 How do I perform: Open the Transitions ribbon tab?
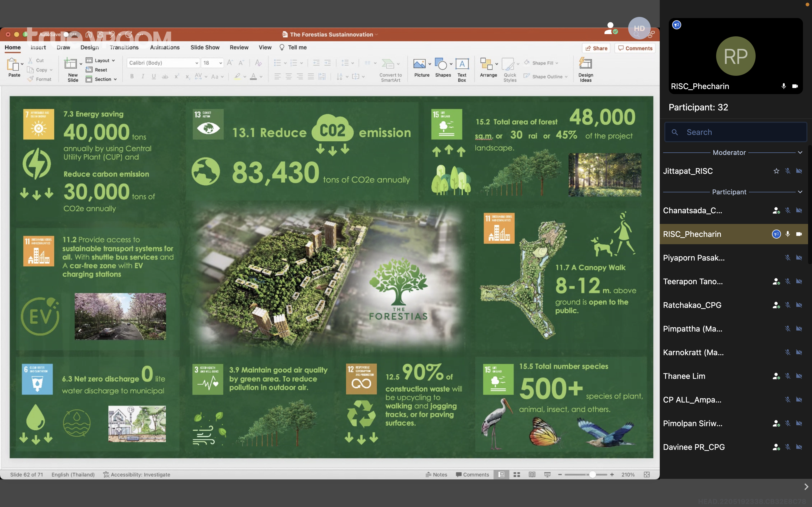coord(124,47)
